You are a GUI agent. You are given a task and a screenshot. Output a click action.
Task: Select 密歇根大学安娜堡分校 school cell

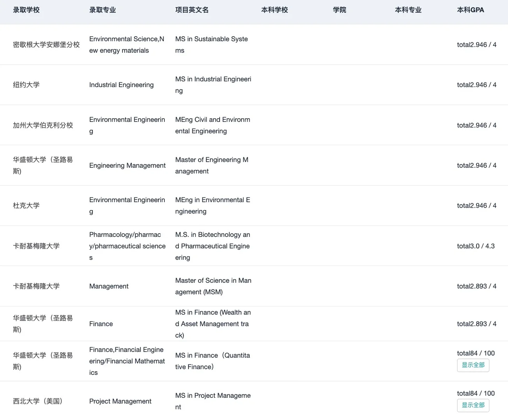coord(46,45)
